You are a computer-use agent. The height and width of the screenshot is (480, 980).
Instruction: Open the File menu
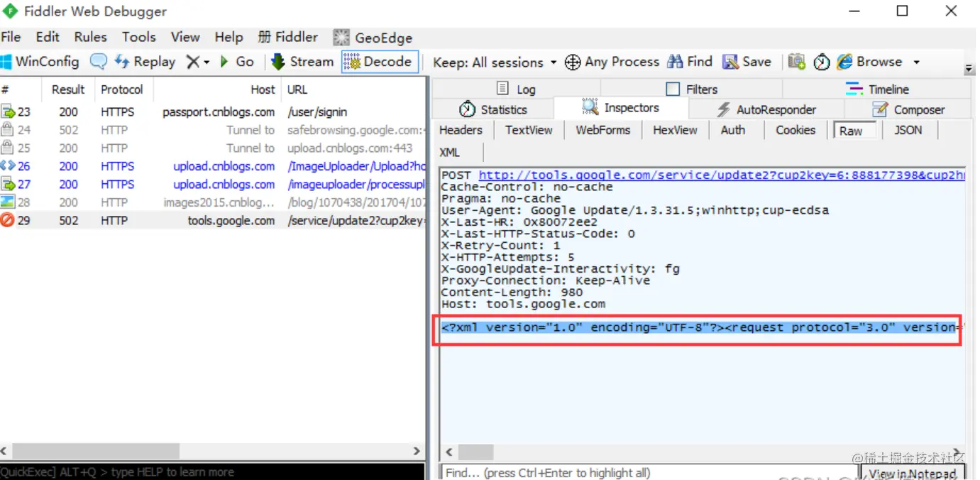pos(11,37)
